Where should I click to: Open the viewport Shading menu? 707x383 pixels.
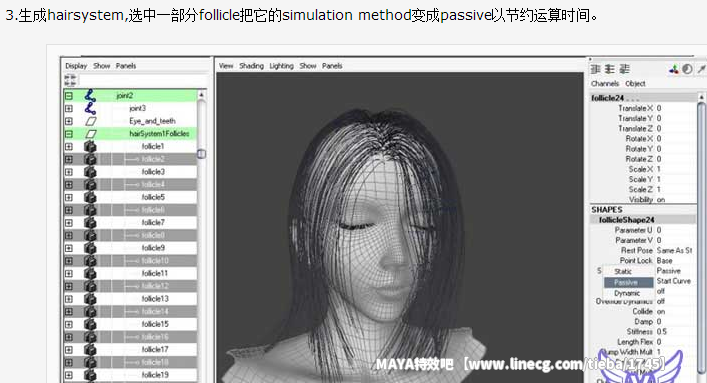pos(251,66)
